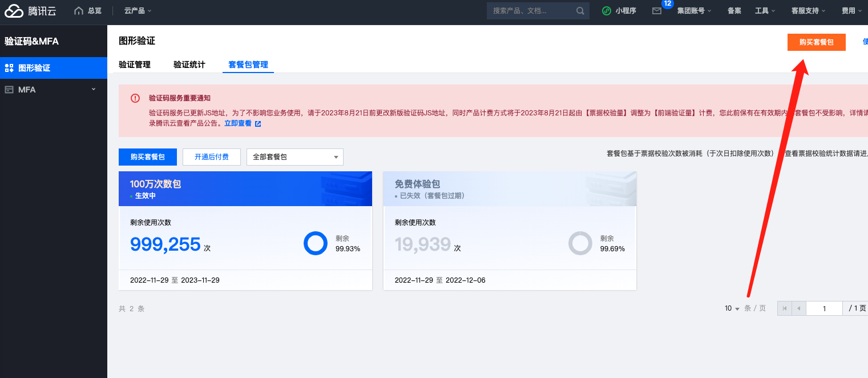Click the 图形验证 sidebar grid icon
868x378 pixels.
[x=9, y=68]
